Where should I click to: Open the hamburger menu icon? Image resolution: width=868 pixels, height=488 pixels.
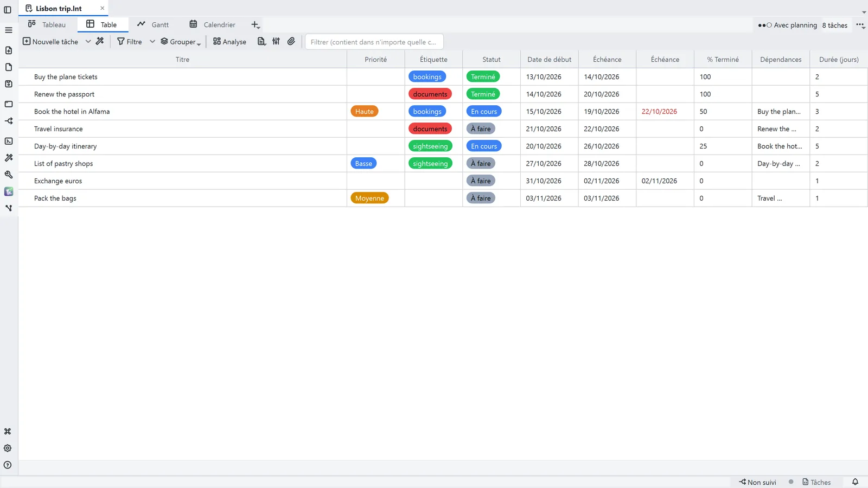click(x=8, y=30)
